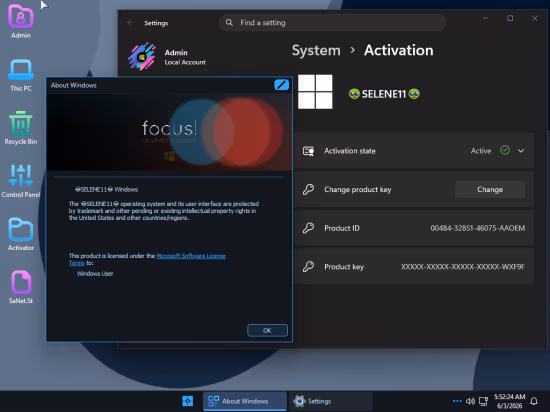Click the key icon beside Product key
Viewport: 550px width, 412px height.
pyautogui.click(x=308, y=266)
